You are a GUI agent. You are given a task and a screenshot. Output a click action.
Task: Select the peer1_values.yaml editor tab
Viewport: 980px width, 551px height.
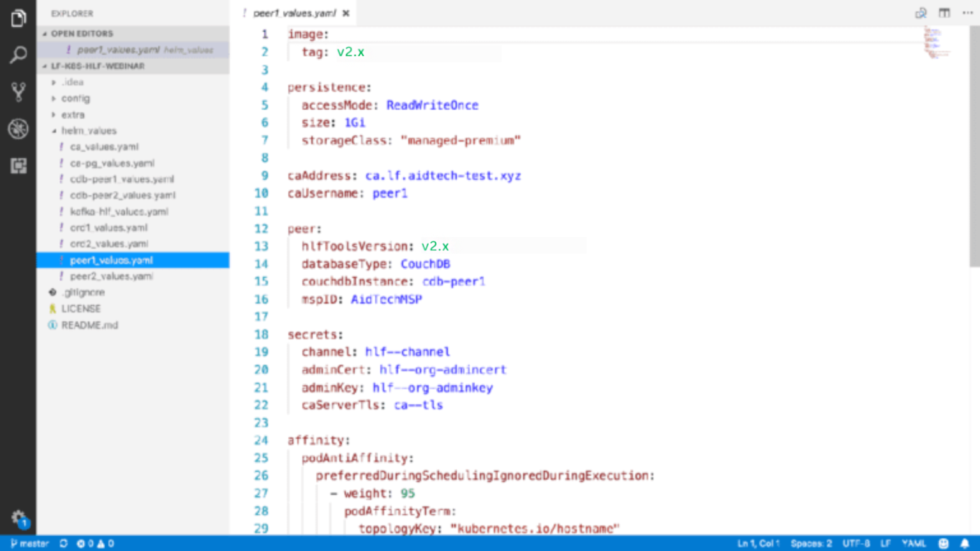pyautogui.click(x=293, y=13)
